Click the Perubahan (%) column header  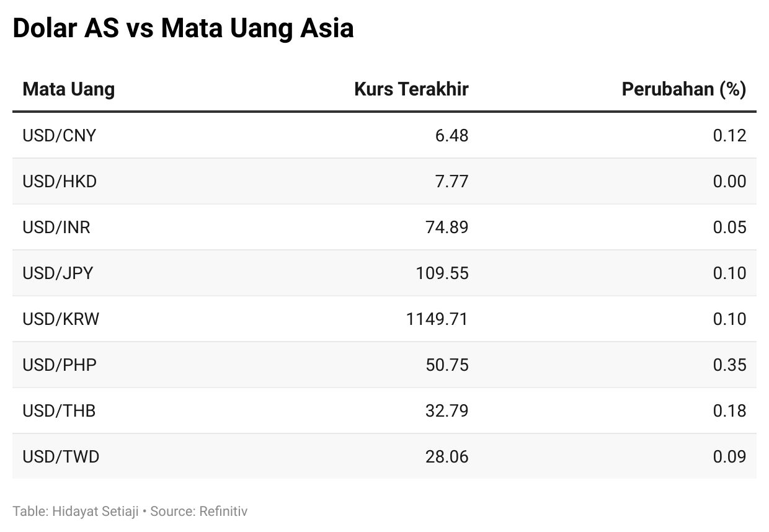point(684,89)
